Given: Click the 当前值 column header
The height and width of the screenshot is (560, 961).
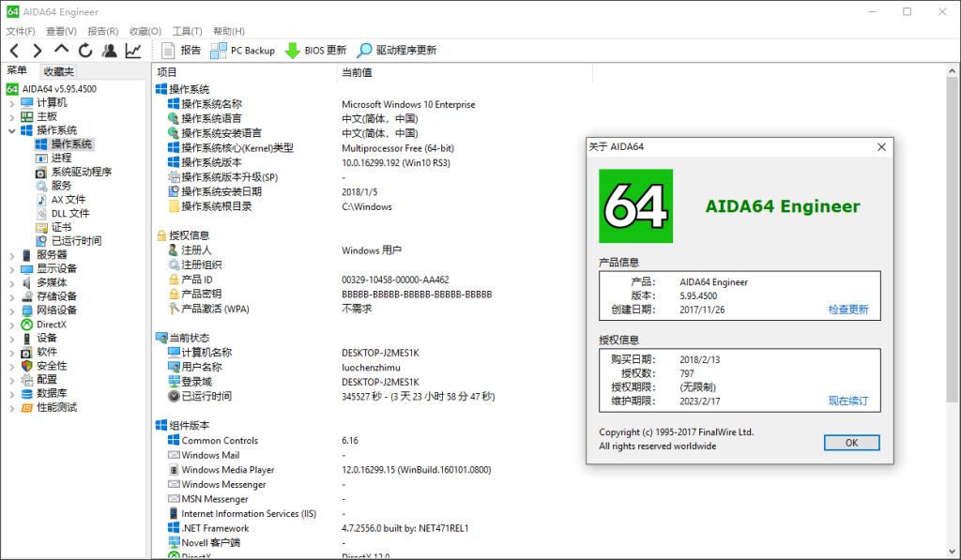Looking at the screenshot, I should tap(465, 72).
